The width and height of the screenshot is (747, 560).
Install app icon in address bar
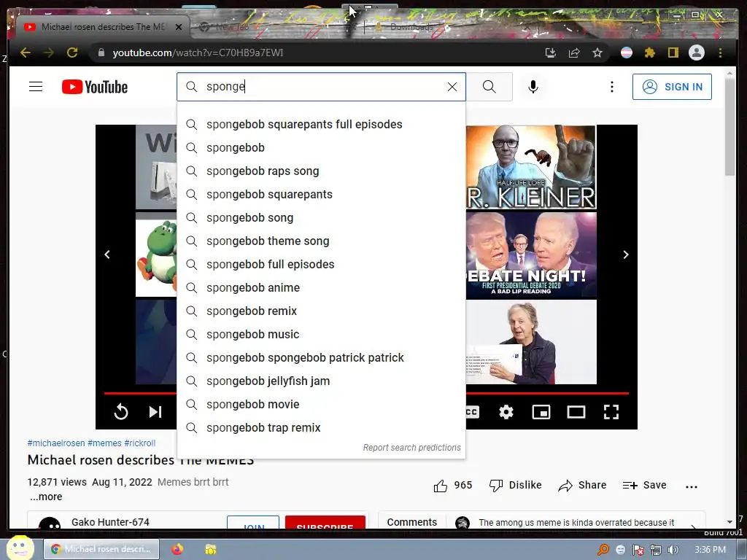pos(551,52)
